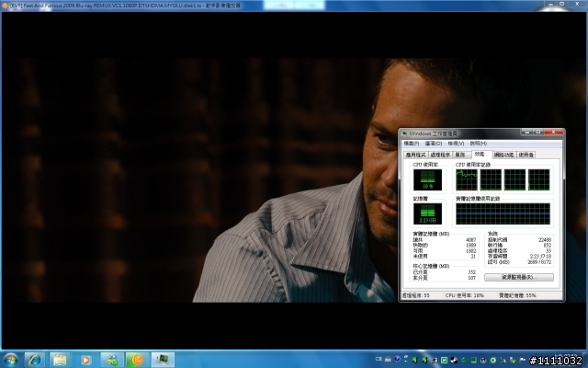Click the threads count 852

548,246
